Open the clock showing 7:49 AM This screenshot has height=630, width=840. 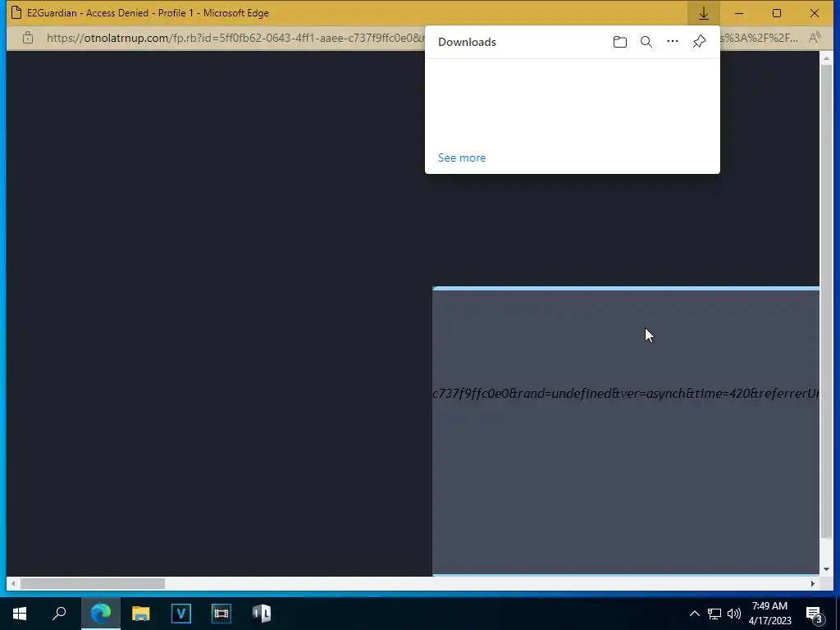click(769, 614)
